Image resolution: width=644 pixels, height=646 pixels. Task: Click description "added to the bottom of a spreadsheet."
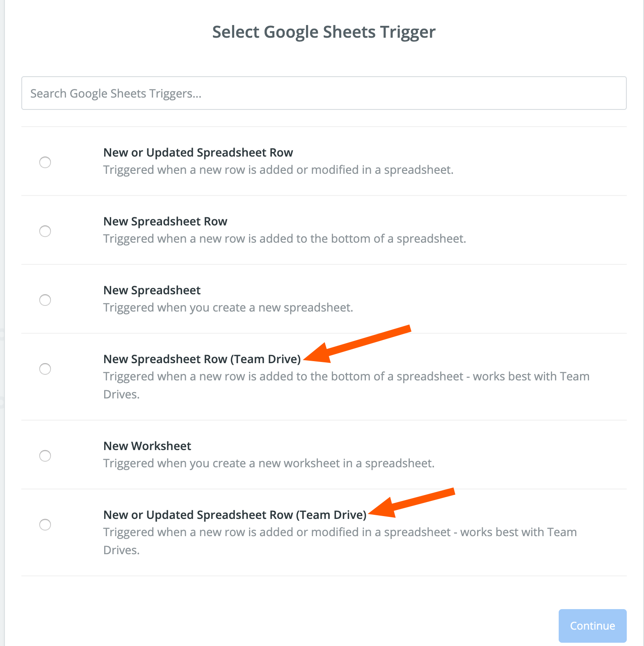click(285, 239)
